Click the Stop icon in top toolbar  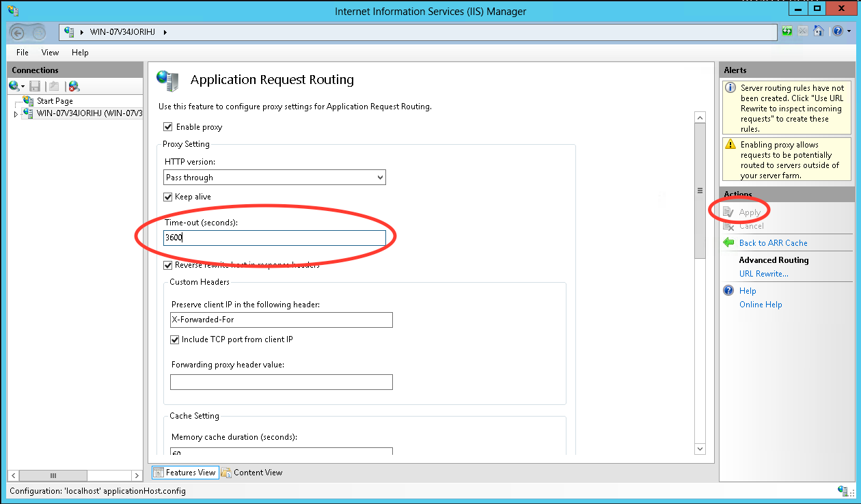803,31
